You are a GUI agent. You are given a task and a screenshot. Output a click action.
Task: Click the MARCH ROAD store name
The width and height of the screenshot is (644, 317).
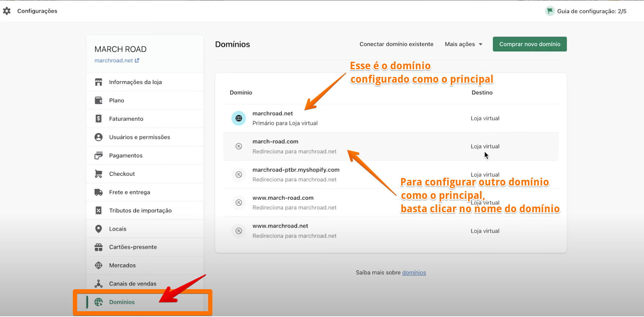tap(120, 49)
